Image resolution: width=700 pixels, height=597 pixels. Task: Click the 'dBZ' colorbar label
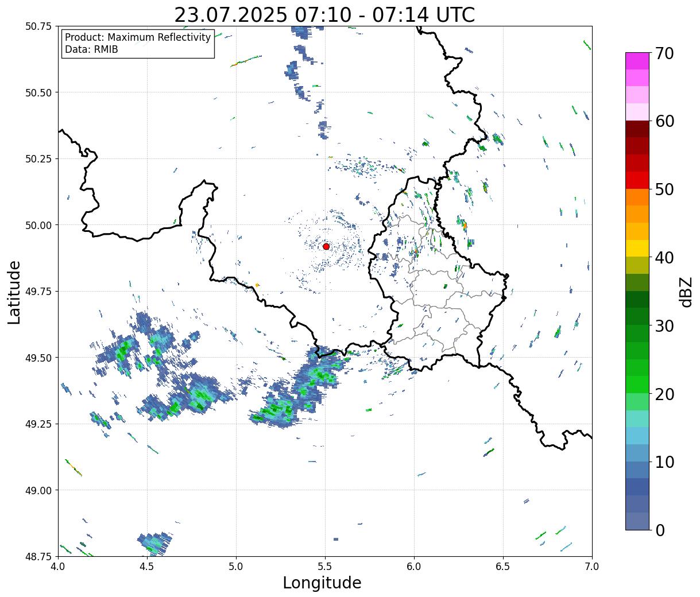(x=686, y=291)
